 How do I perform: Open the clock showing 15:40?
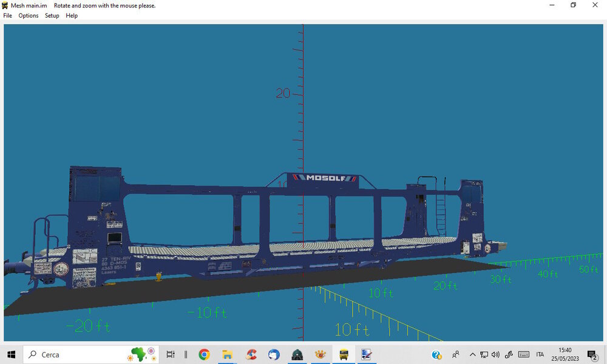coord(565,354)
